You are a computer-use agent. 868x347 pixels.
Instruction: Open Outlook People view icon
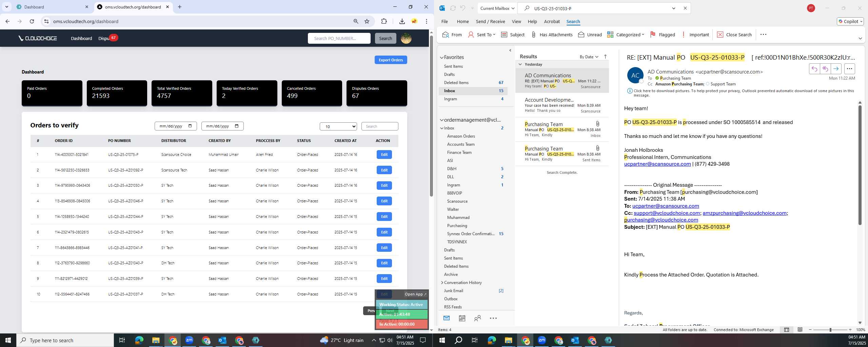[x=477, y=318]
